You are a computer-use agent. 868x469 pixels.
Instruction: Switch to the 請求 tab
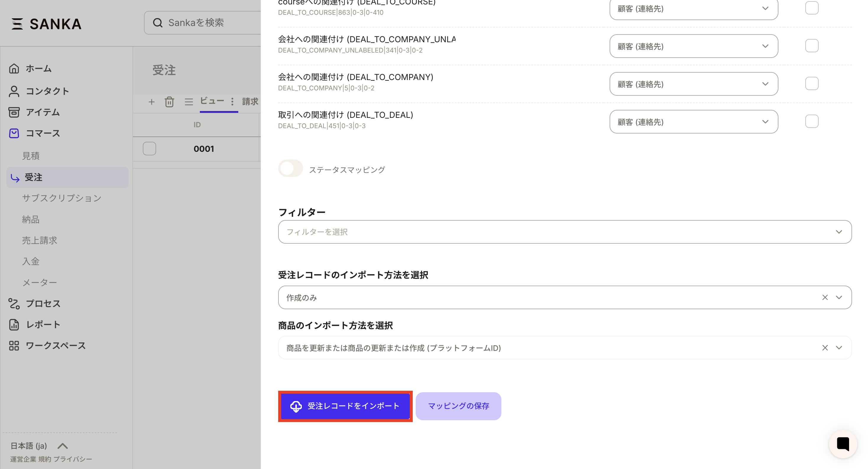click(250, 101)
